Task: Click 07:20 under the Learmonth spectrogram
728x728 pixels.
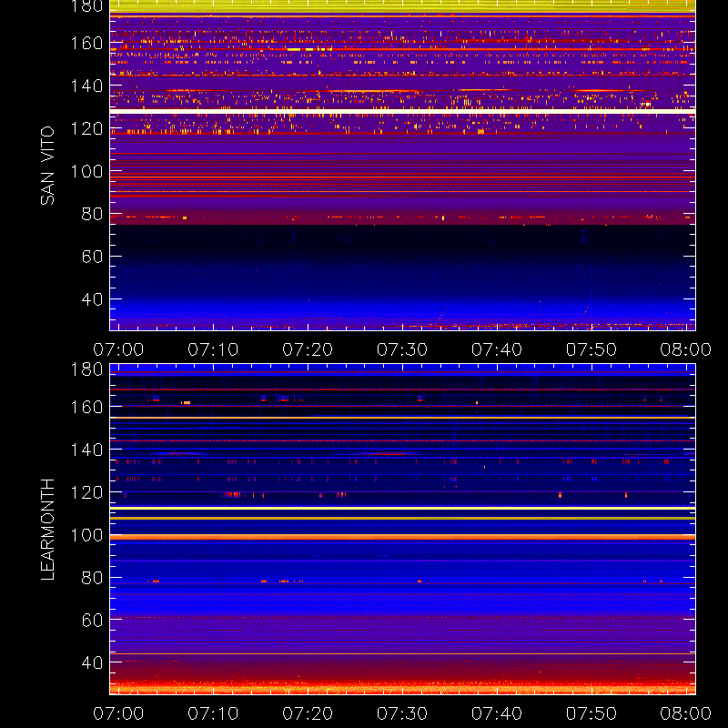Action: 308,713
